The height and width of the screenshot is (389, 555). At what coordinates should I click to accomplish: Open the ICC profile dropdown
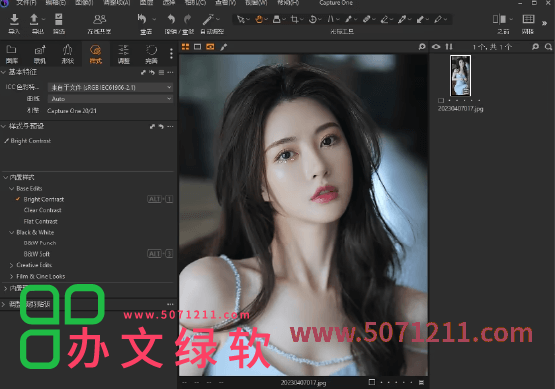[x=110, y=87]
